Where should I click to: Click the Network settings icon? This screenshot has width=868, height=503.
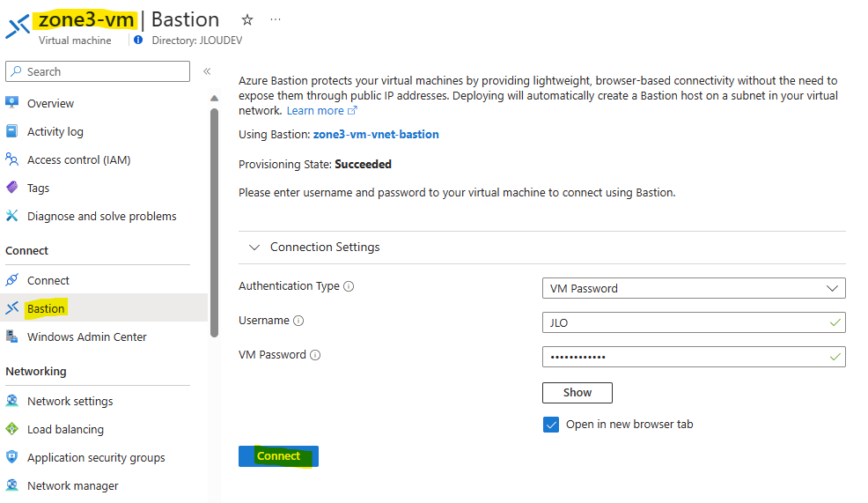(11, 401)
